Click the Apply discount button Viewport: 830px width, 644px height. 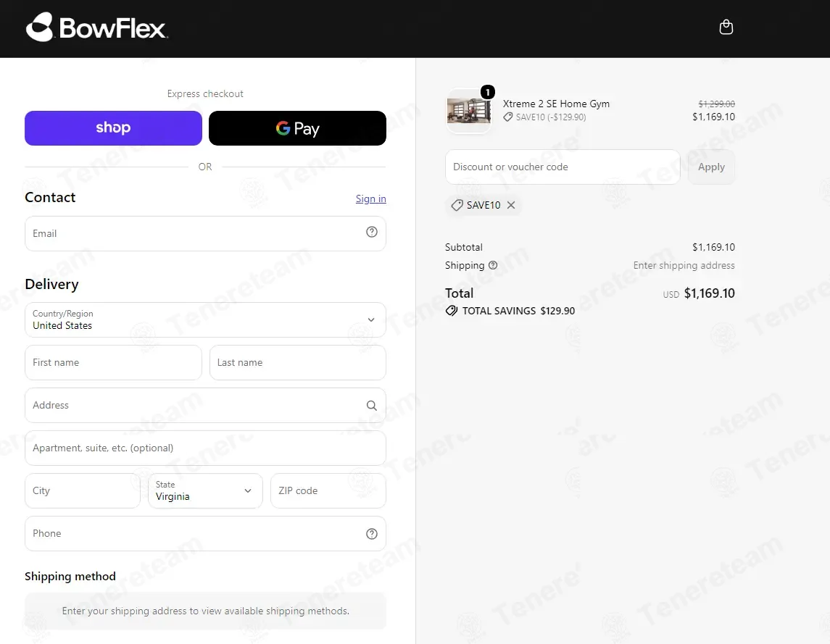pyautogui.click(x=711, y=167)
